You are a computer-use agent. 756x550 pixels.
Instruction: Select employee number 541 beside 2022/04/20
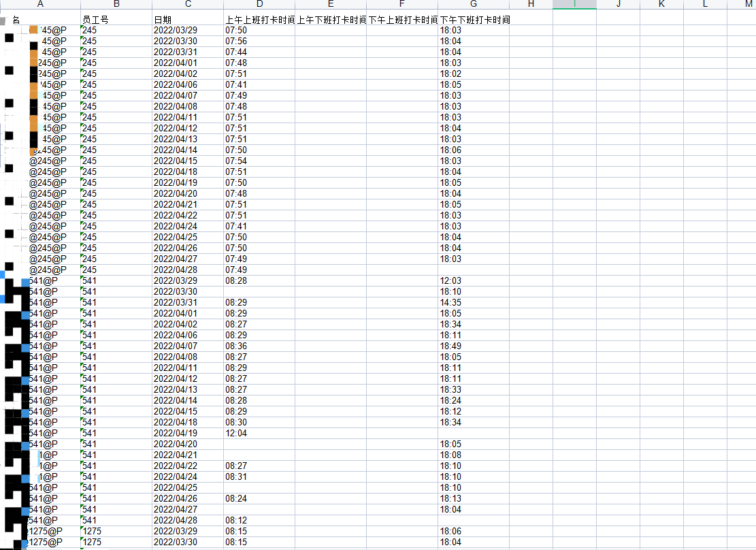116,444
